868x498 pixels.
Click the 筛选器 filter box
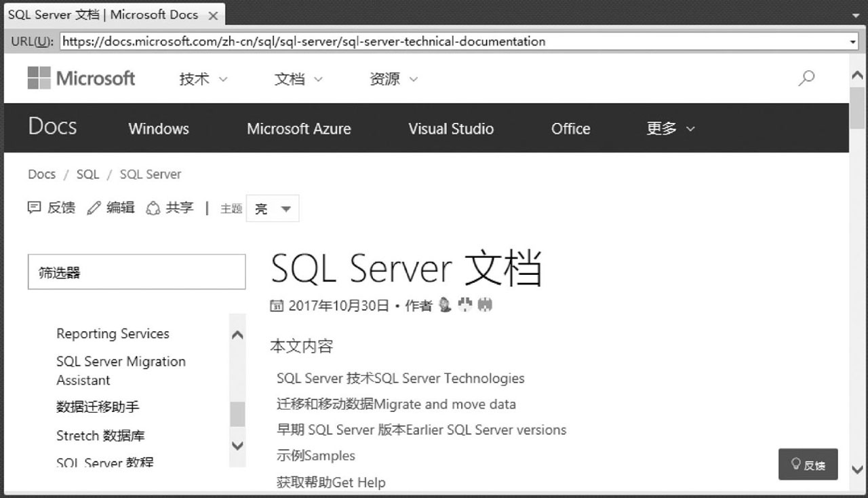coord(136,272)
